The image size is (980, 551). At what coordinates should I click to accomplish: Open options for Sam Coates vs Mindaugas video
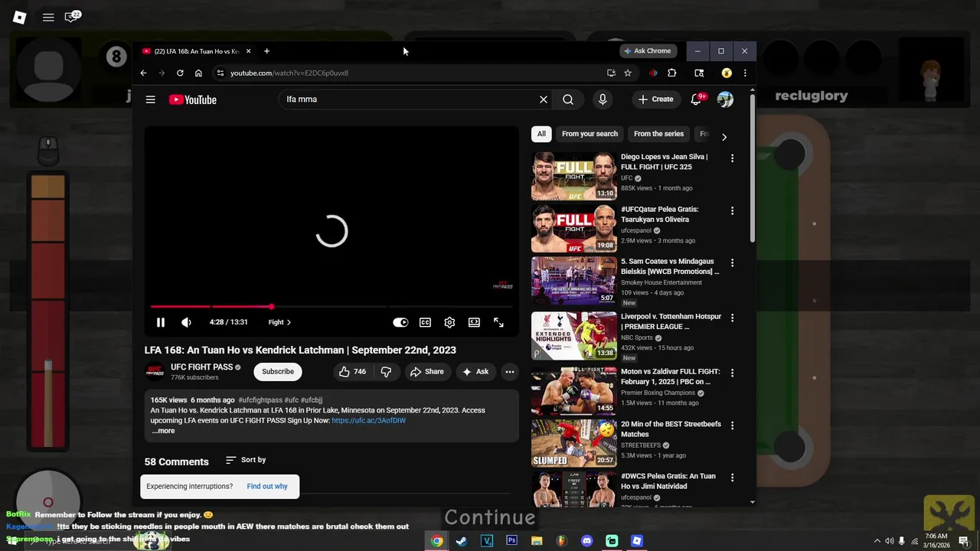[x=732, y=262]
